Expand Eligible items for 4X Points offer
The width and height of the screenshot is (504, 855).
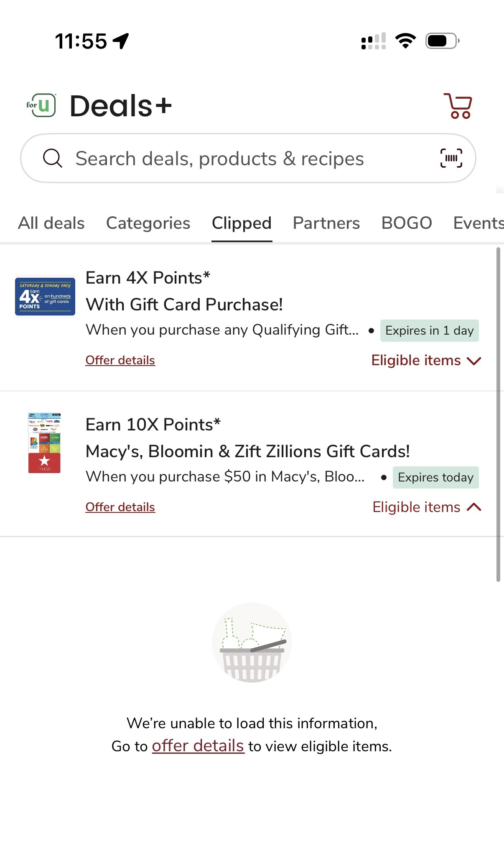tap(426, 361)
